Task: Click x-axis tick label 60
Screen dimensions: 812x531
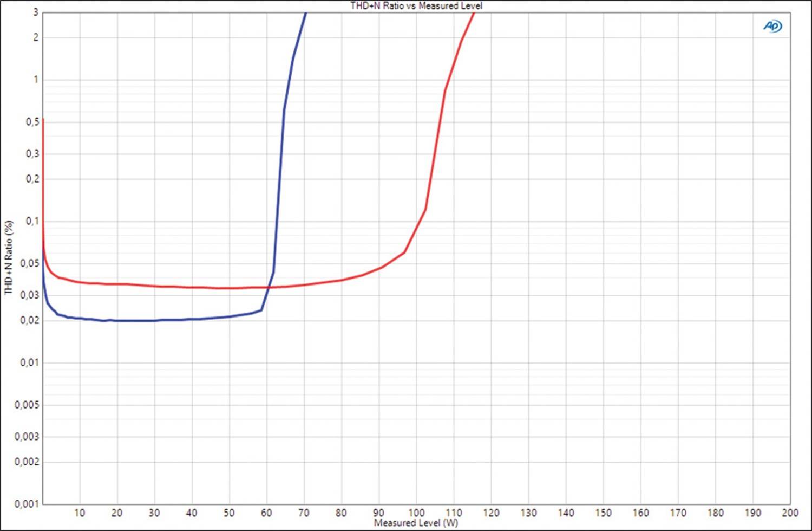Action: (x=266, y=513)
